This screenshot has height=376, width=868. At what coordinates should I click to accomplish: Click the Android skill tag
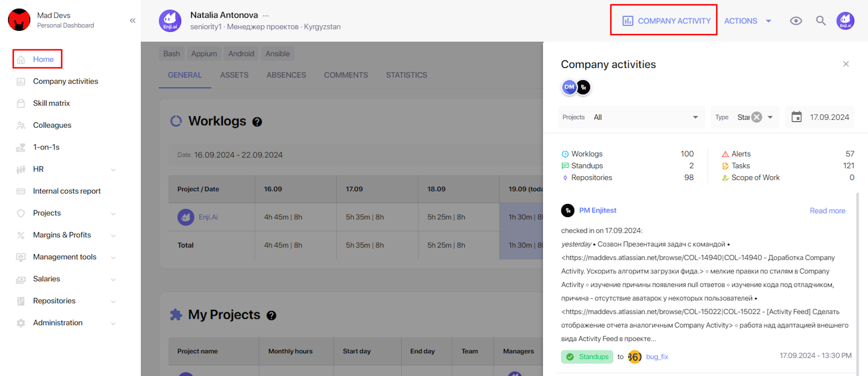(x=241, y=53)
